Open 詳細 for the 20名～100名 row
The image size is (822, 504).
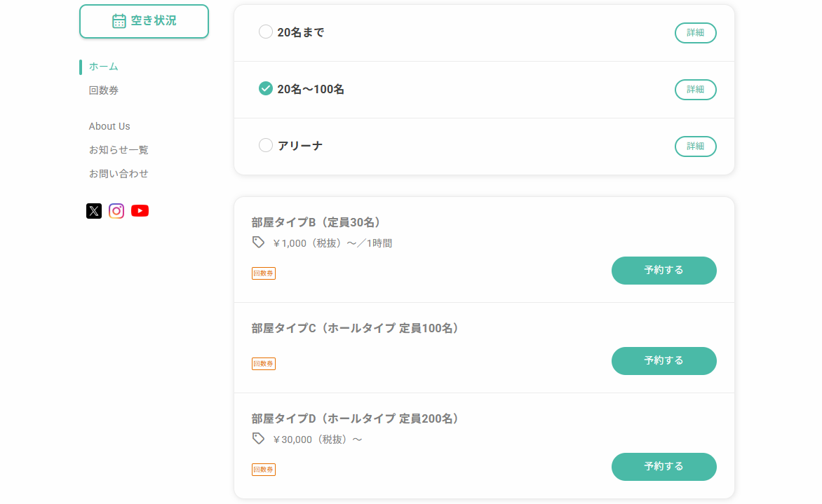[695, 90]
